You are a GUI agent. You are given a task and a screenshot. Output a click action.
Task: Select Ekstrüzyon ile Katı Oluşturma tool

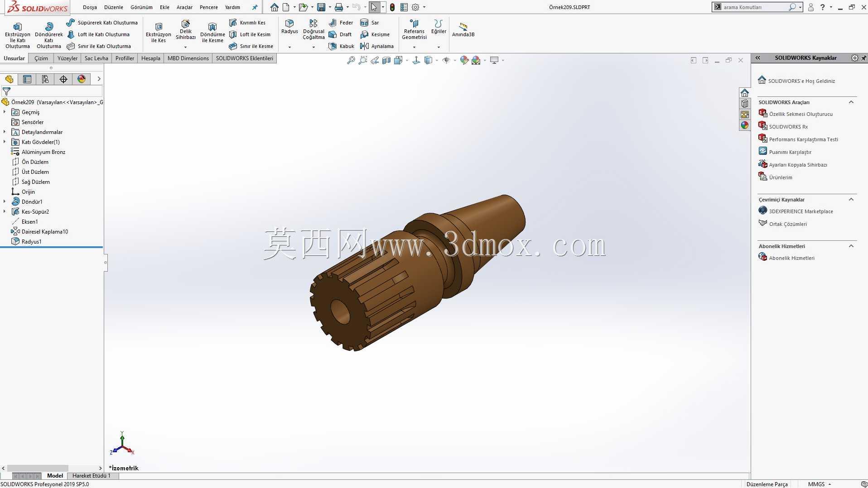(x=18, y=35)
